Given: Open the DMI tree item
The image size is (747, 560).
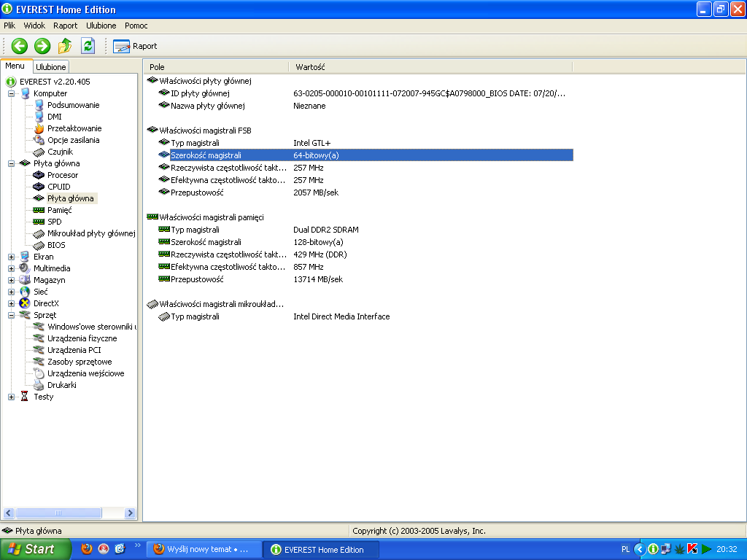Looking at the screenshot, I should coord(54,117).
